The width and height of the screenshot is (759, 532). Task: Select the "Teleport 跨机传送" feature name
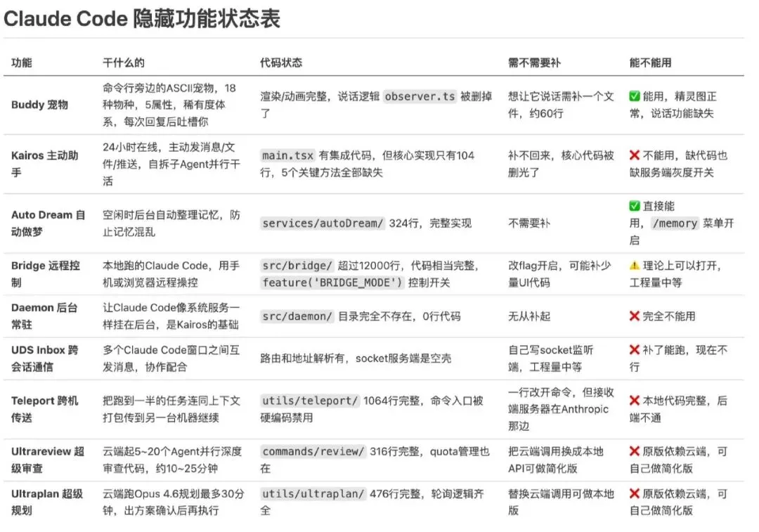tap(44, 409)
